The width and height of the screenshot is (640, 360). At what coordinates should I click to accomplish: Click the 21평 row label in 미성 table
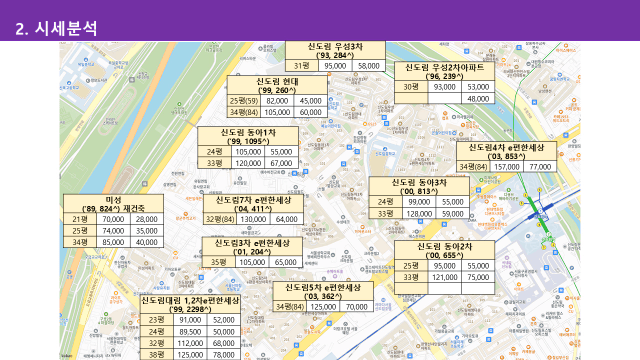click(80, 219)
